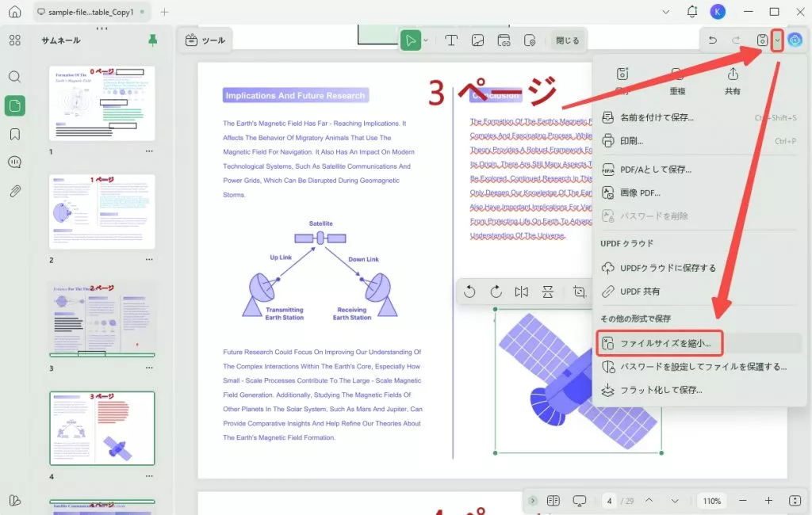Screen dimensions: 812x515
Task: Open more options for thumbnail 4
Action: tap(149, 475)
